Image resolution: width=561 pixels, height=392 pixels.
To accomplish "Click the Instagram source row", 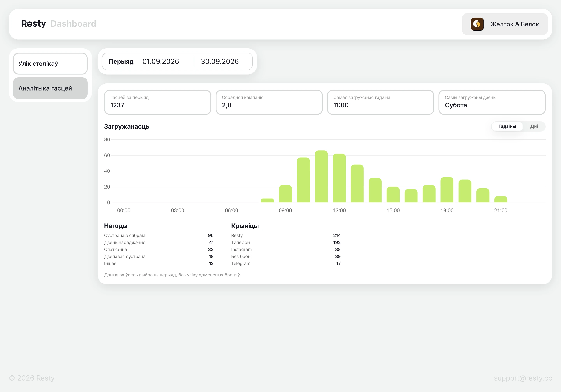I will (286, 250).
